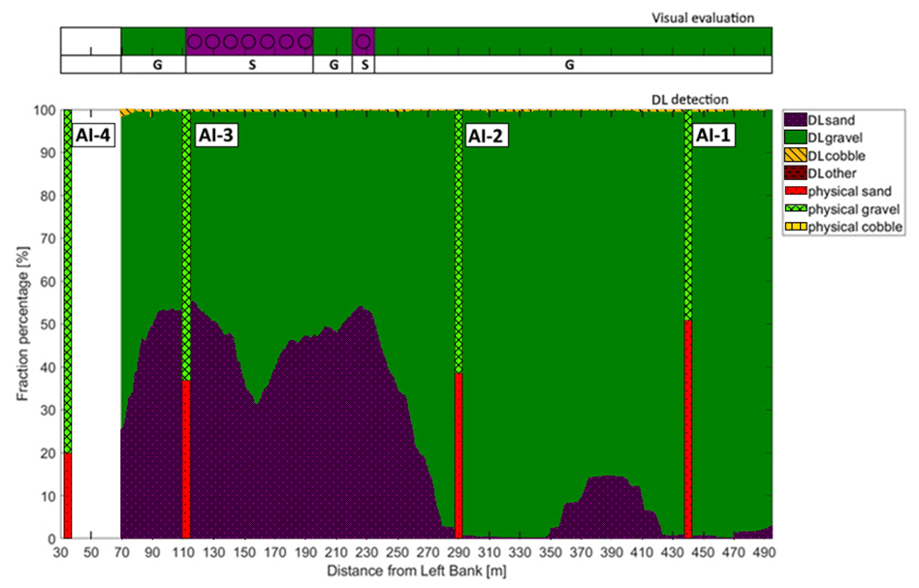Click the wide S segment label in evaluation strip
919x588 pixels.
click(x=249, y=65)
